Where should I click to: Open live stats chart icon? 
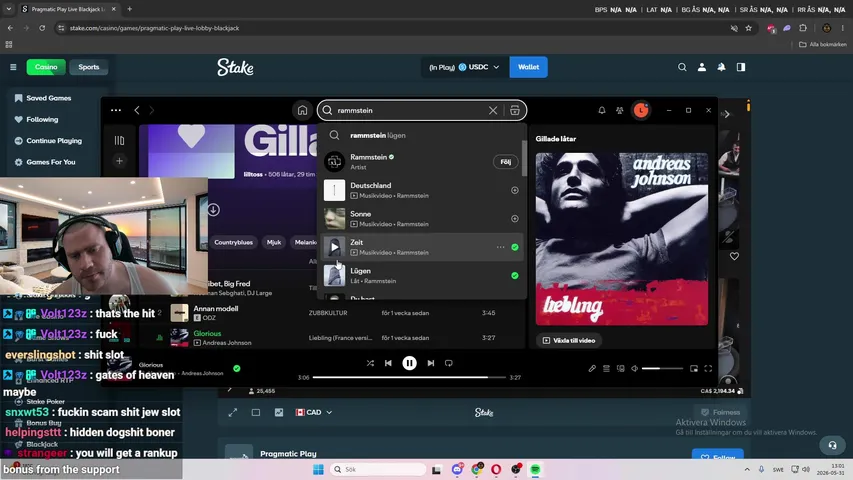(279, 413)
